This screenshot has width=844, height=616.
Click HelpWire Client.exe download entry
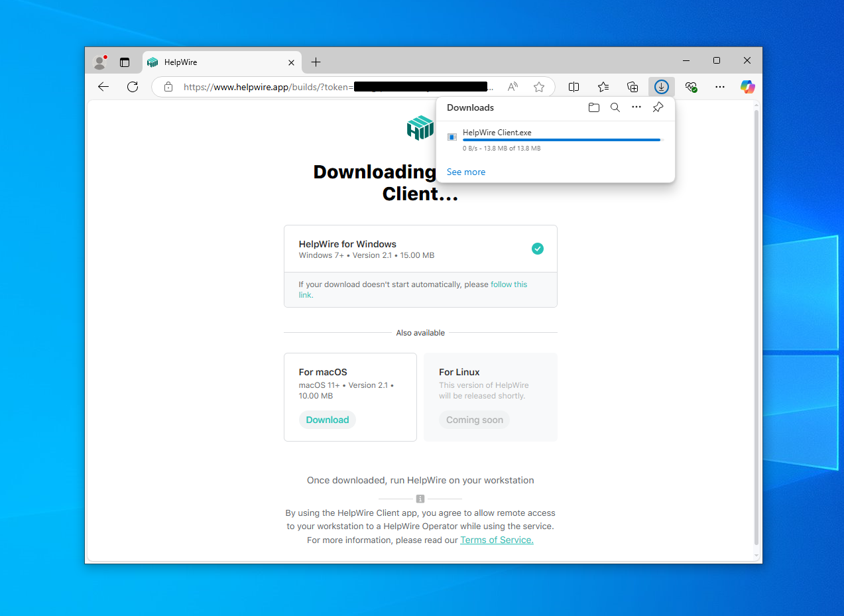[556, 140]
